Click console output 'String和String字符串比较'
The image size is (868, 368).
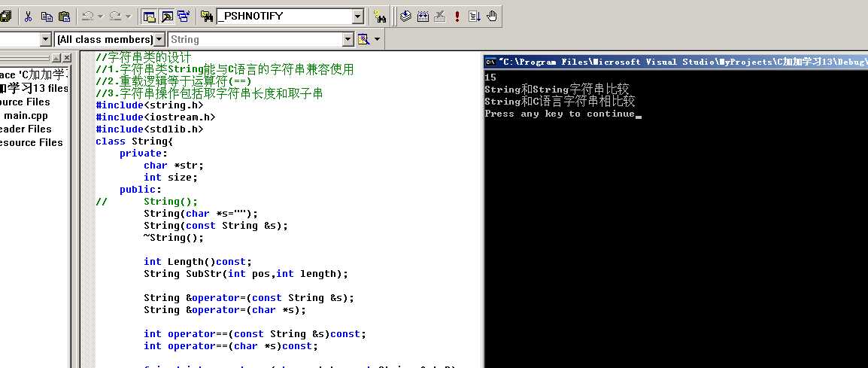tap(557, 90)
